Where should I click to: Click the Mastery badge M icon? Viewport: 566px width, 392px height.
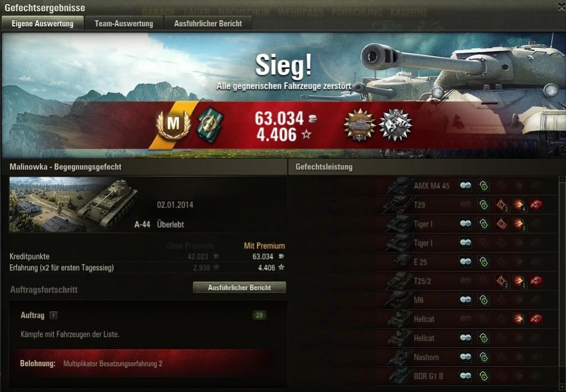pos(174,124)
